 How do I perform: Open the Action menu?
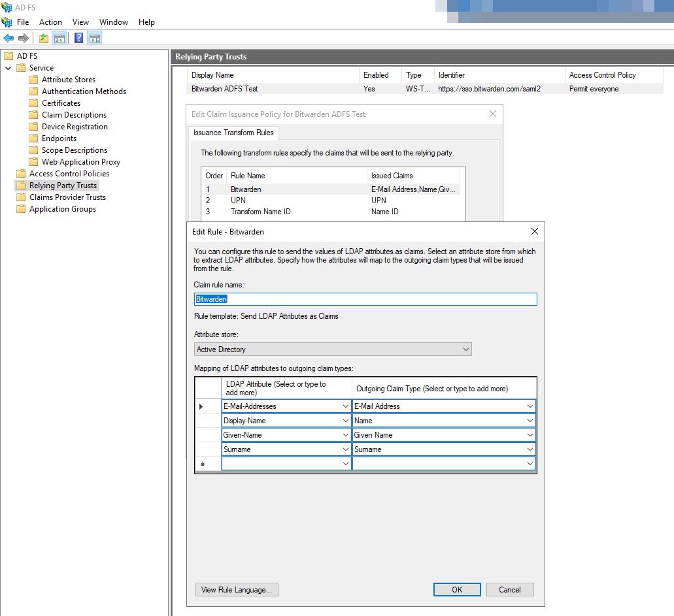click(50, 22)
